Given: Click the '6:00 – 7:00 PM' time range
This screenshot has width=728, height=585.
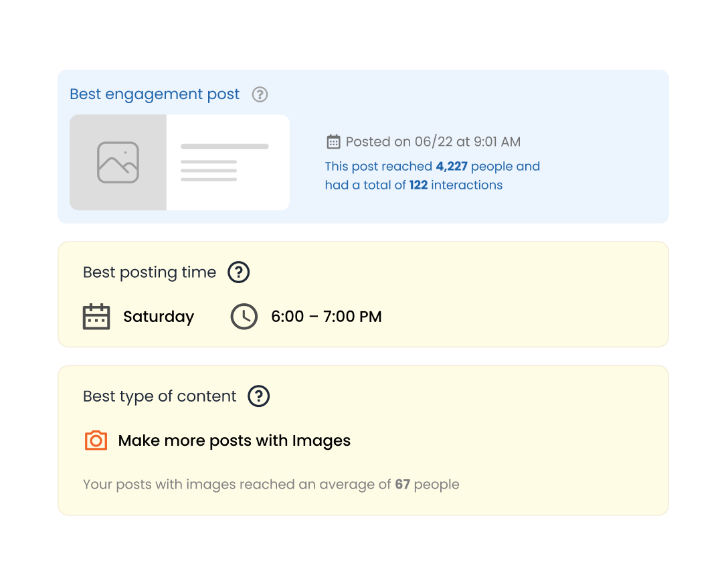Looking at the screenshot, I should click(x=327, y=317).
